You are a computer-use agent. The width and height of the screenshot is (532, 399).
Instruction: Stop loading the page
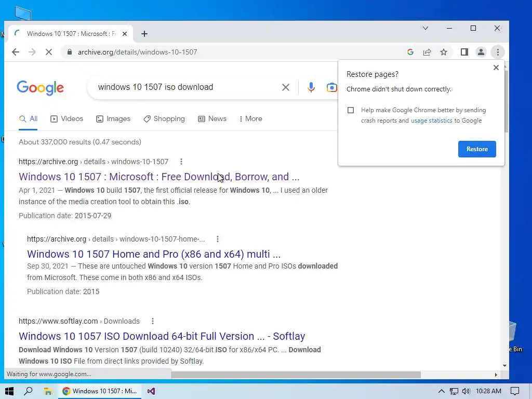48,52
